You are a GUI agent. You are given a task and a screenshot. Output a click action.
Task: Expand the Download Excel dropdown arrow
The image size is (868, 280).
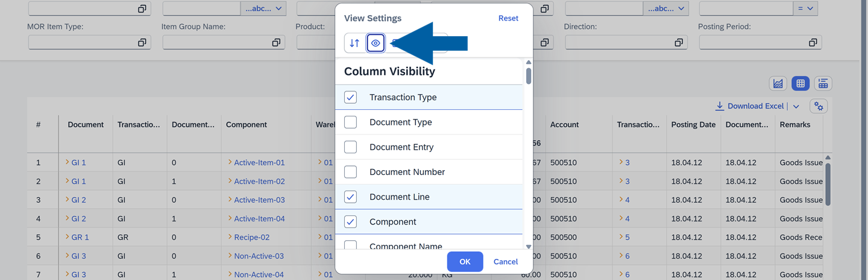[x=796, y=106]
